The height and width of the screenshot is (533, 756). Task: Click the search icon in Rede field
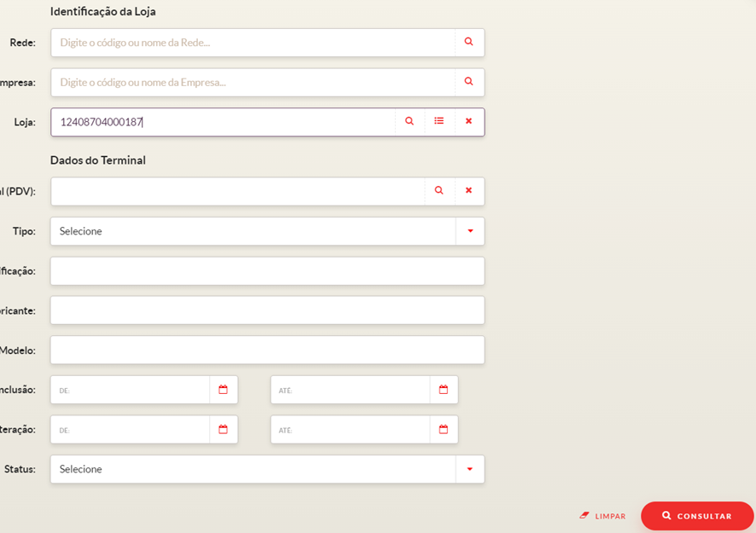click(x=468, y=42)
